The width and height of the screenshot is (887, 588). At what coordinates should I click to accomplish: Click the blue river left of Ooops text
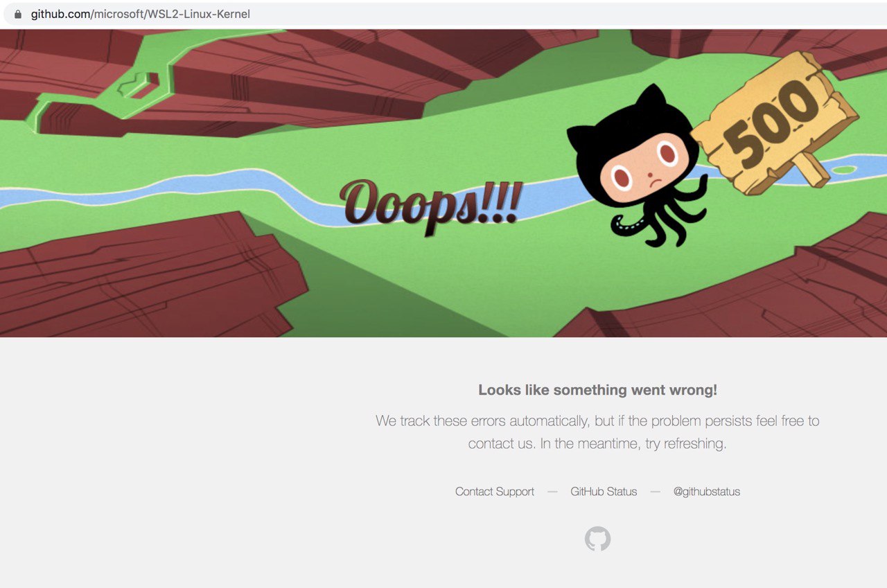[x=166, y=188]
